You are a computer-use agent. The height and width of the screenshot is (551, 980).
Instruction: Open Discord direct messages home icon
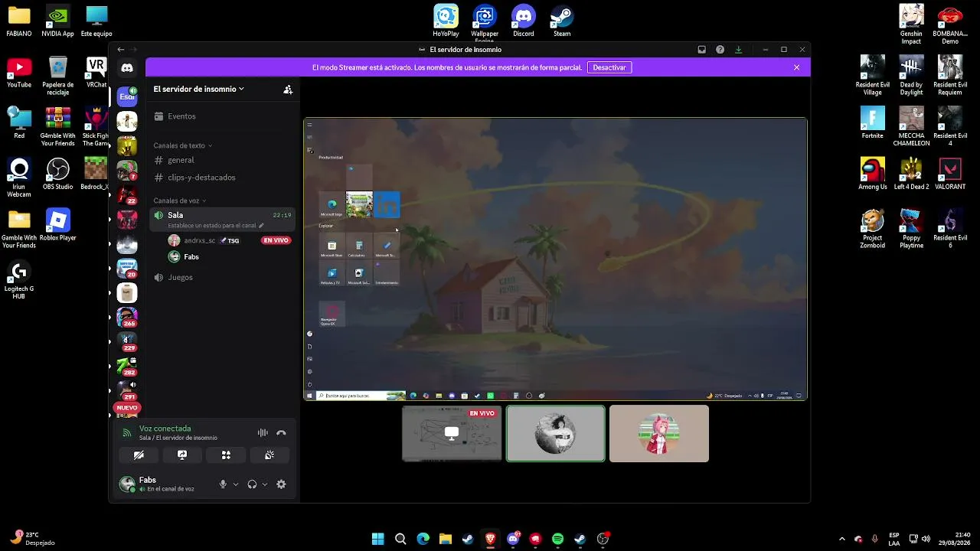coord(127,68)
